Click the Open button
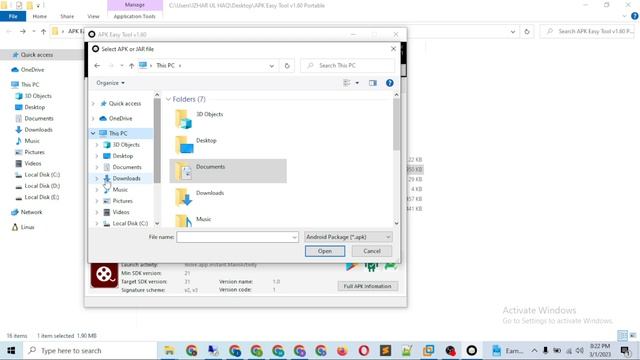This screenshot has width=640, height=360. [x=325, y=251]
